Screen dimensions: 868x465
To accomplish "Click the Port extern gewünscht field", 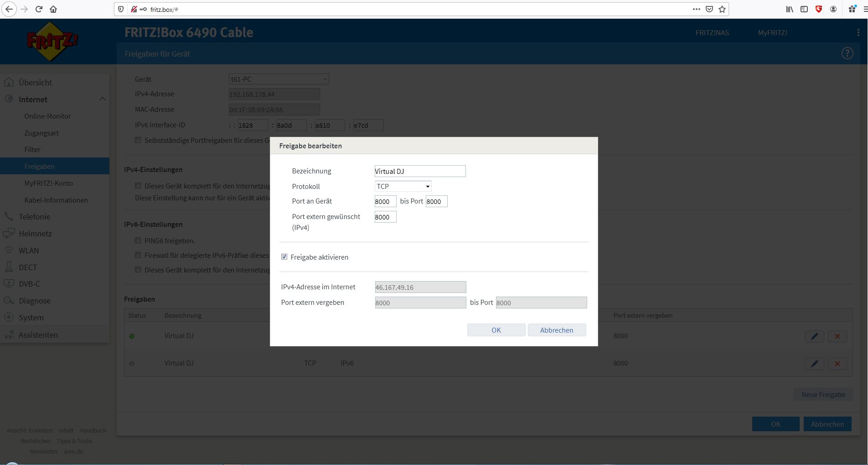I will click(385, 217).
